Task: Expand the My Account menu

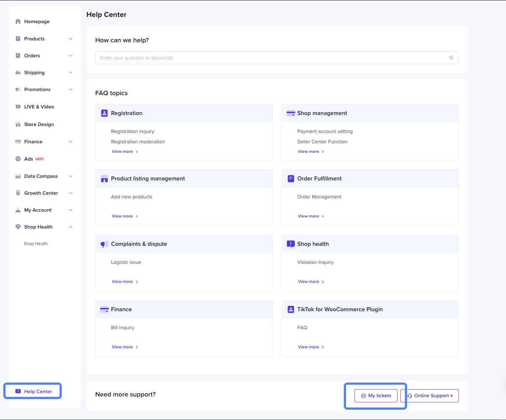Action: (x=71, y=210)
